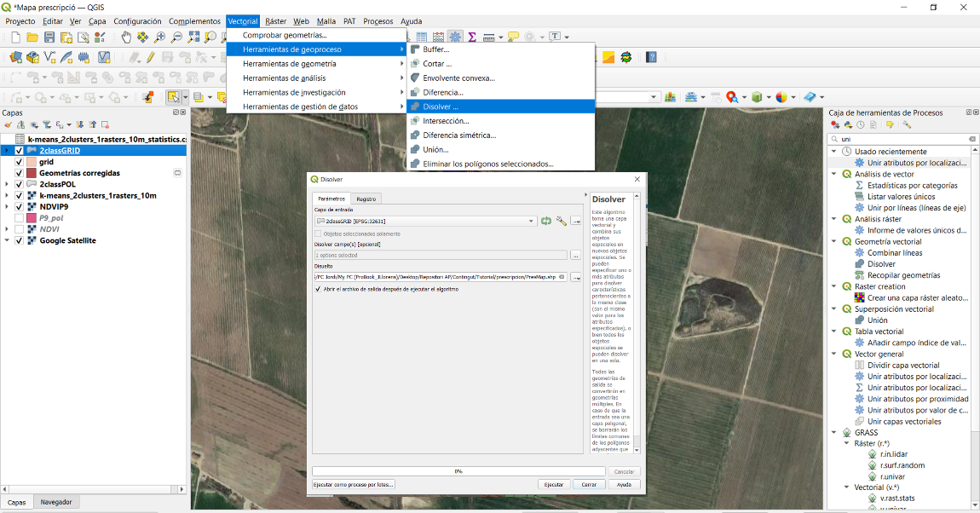Click the Disolver campo(s) browse button
This screenshot has height=513, width=980.
[575, 255]
